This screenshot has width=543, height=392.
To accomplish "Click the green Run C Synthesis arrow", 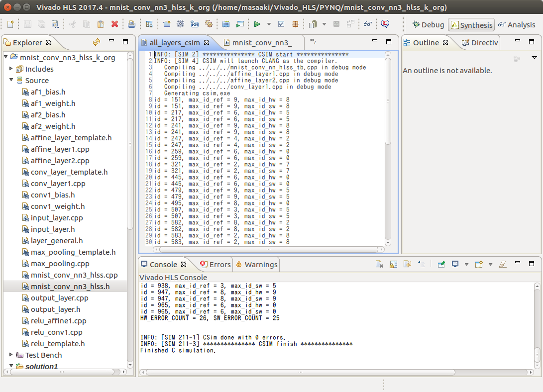I will [x=257, y=24].
